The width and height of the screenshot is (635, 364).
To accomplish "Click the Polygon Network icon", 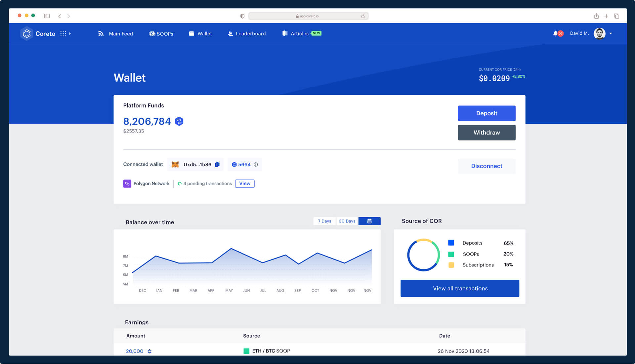I will tap(127, 183).
